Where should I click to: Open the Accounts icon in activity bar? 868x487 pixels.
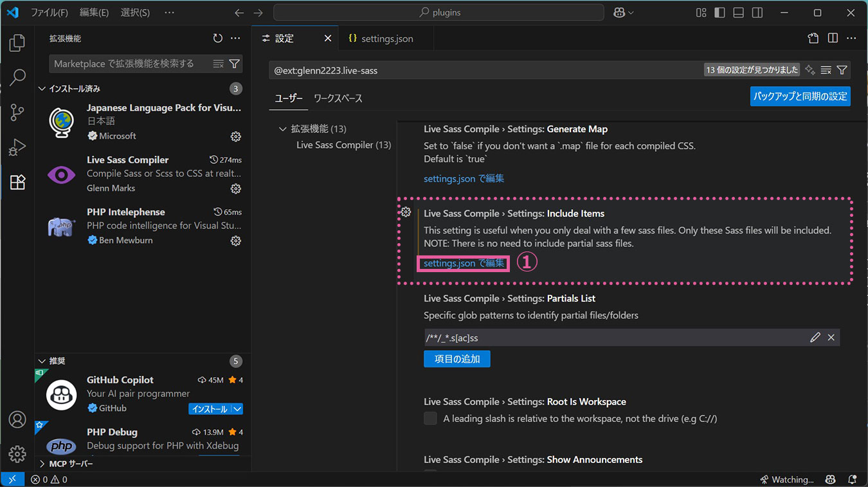click(x=17, y=419)
